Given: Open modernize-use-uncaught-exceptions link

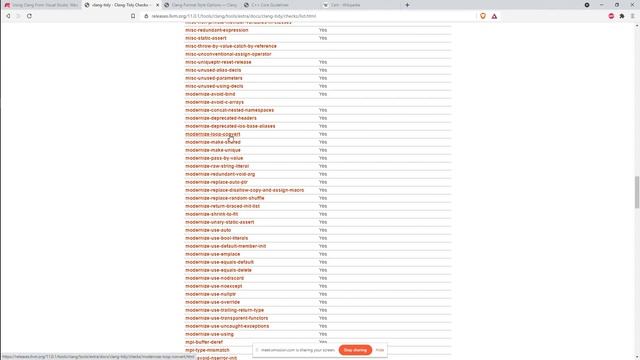Looking at the screenshot, I should (227, 326).
